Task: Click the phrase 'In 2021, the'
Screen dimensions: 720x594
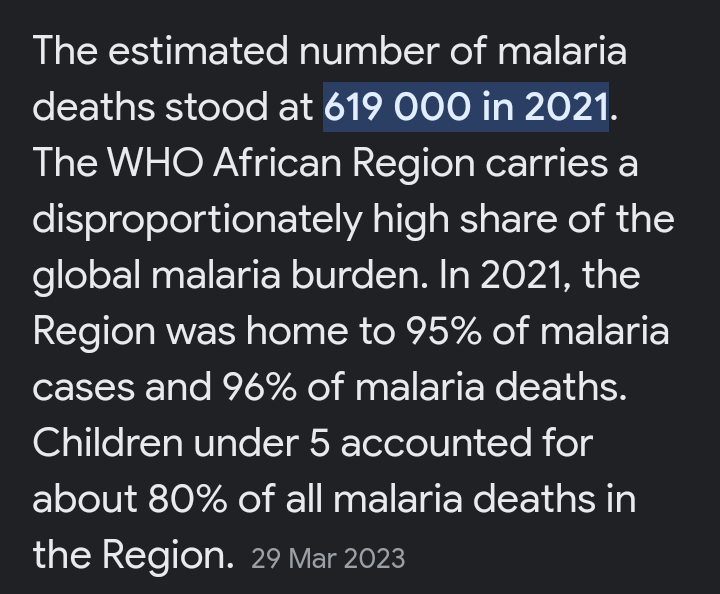Action: pyautogui.click(x=540, y=275)
